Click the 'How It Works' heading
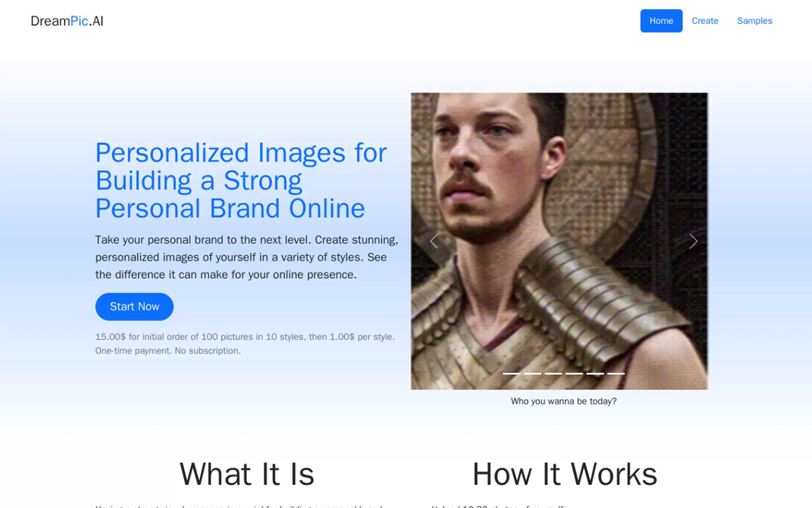This screenshot has width=812, height=508. (565, 474)
